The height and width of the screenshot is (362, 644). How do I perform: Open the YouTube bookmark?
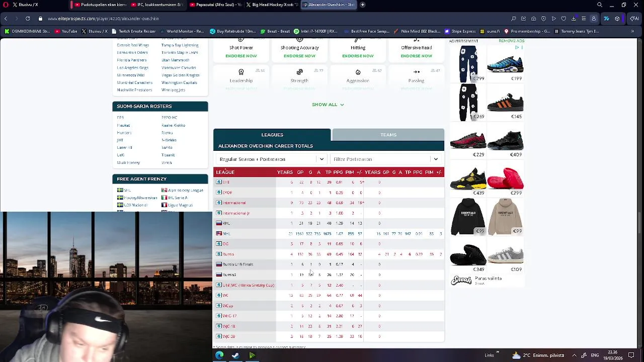[66, 31]
